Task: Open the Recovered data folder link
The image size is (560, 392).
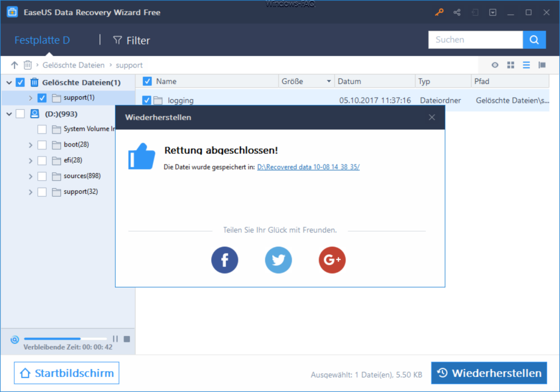Action: (x=308, y=167)
